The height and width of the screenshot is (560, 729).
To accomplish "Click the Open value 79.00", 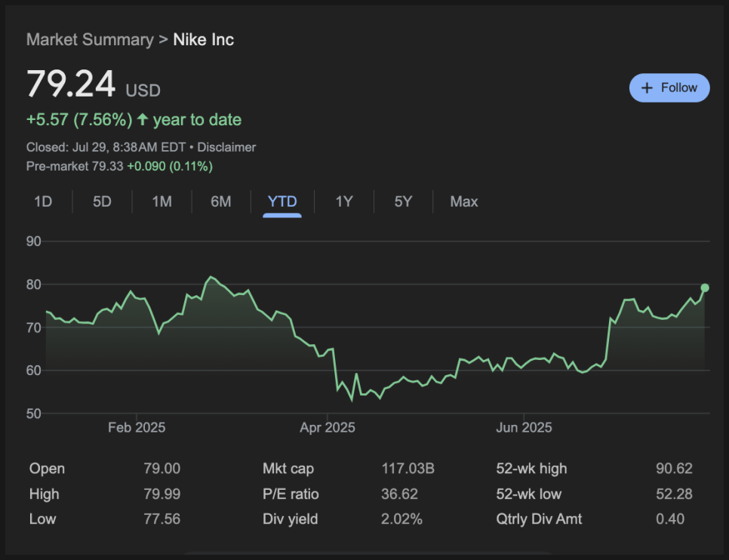I will [161, 469].
